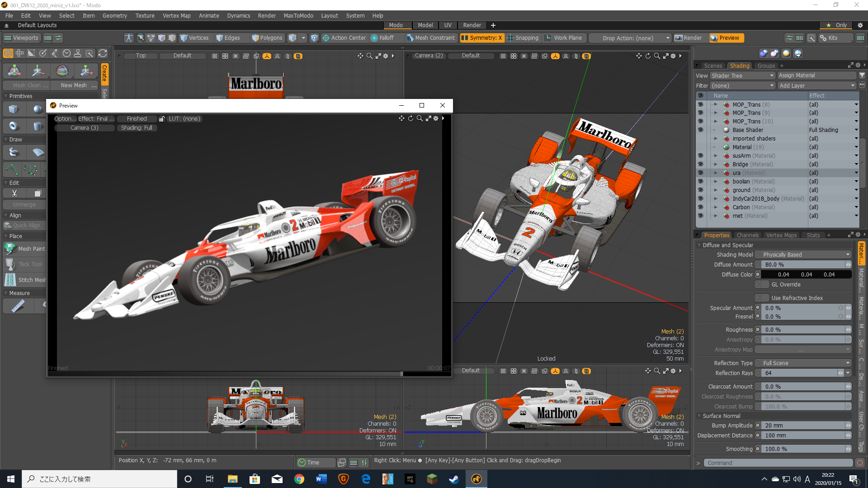
Task: Open the Vertex Map menu
Action: 177,15
